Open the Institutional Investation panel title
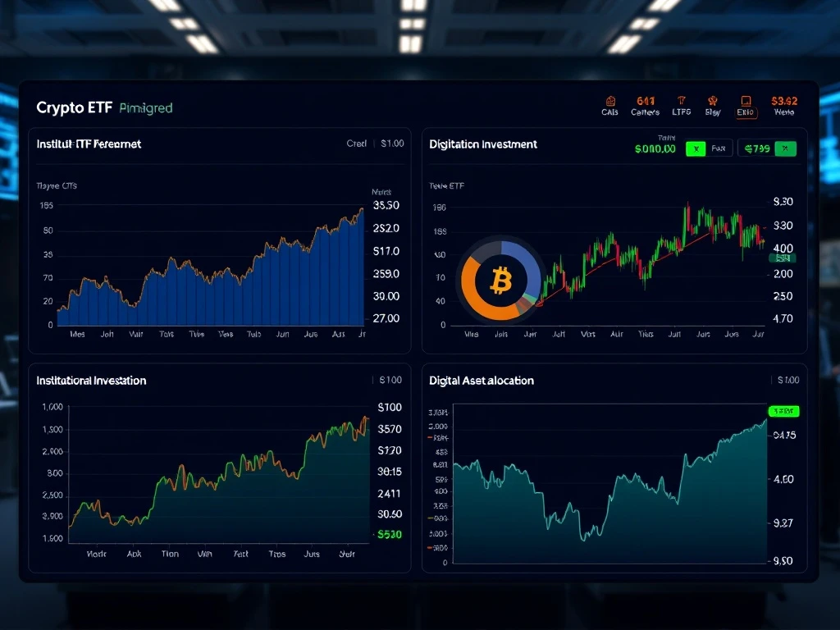The height and width of the screenshot is (630, 840). point(91,381)
